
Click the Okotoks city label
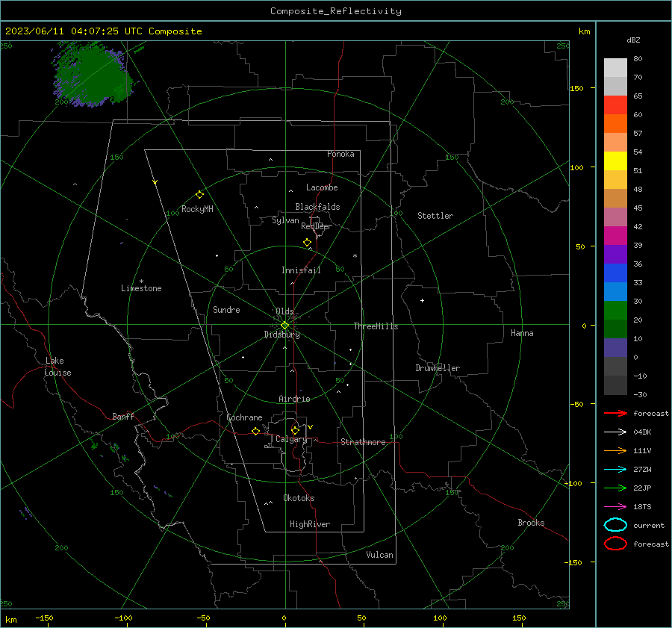(299, 498)
